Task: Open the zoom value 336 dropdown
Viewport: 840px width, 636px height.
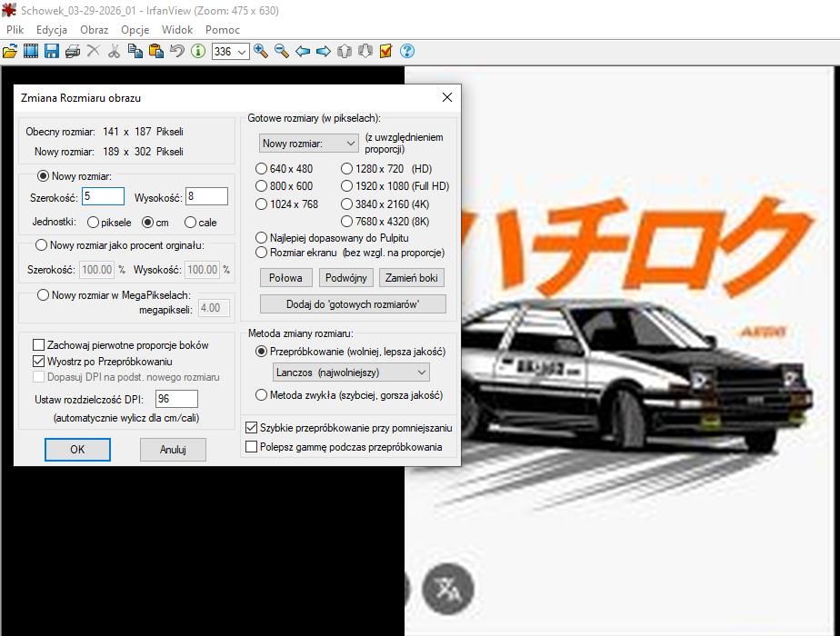Action: (242, 52)
